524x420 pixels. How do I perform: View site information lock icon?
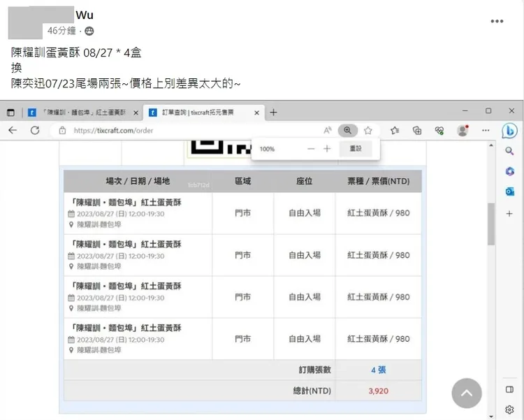pyautogui.click(x=62, y=131)
